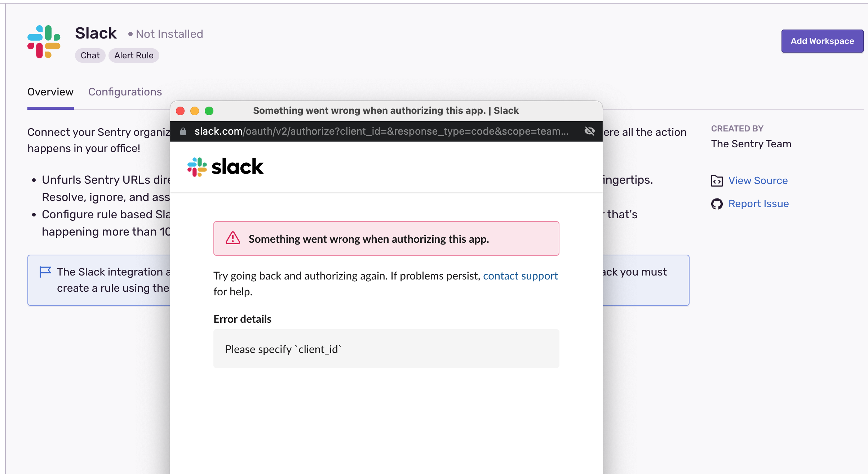Select the Alert Rule tag
Screen dimensions: 868x474
click(134, 55)
